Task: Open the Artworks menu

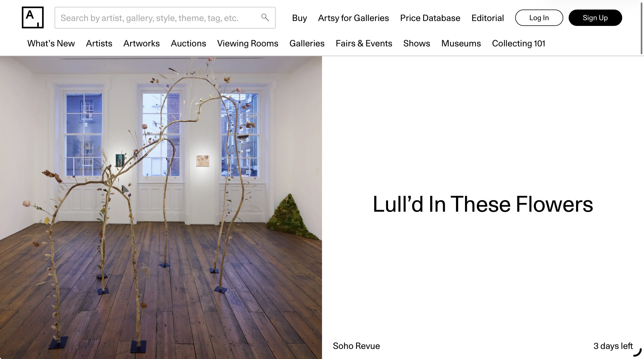Action: tap(141, 43)
